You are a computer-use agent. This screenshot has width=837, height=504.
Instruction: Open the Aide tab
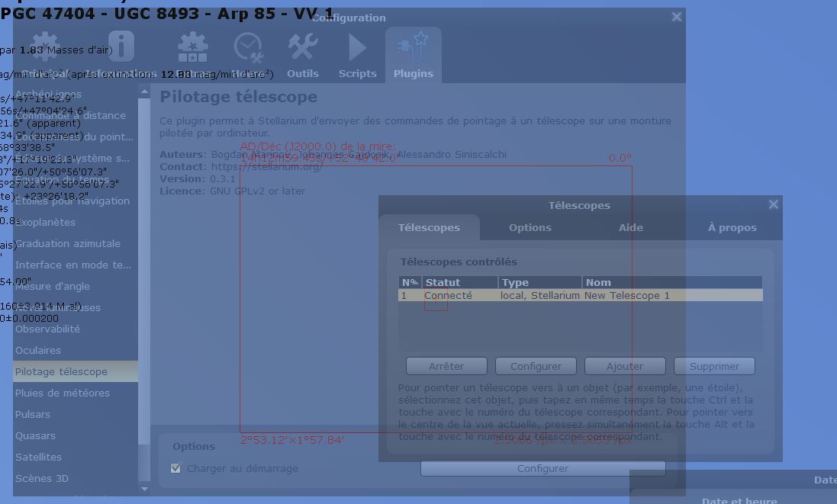[x=631, y=228]
